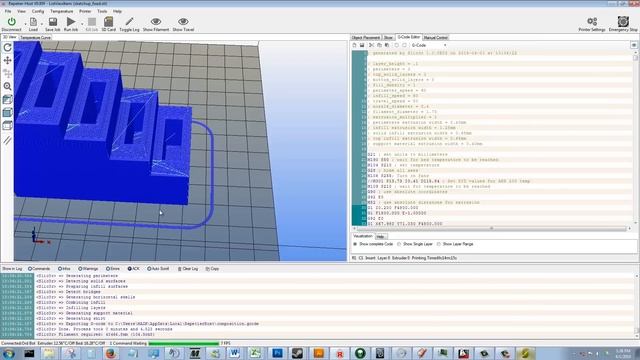Screen dimensions: 640x360
Task: Select the move view tool
Action: (x=7, y=60)
